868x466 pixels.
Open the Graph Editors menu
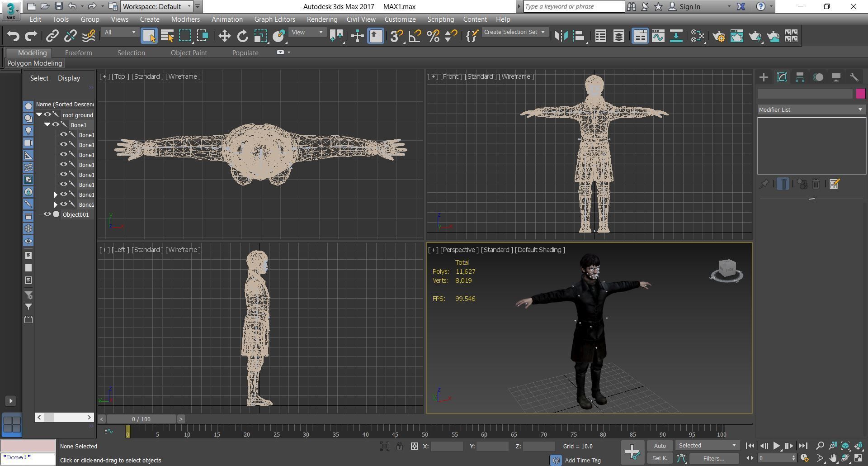click(x=274, y=19)
